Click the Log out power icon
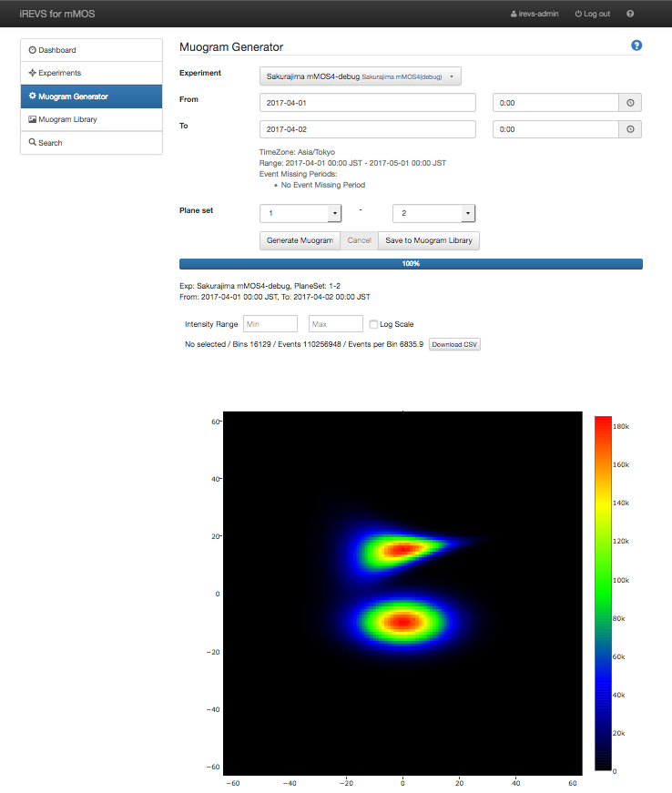This screenshot has height=793, width=672. click(x=578, y=15)
